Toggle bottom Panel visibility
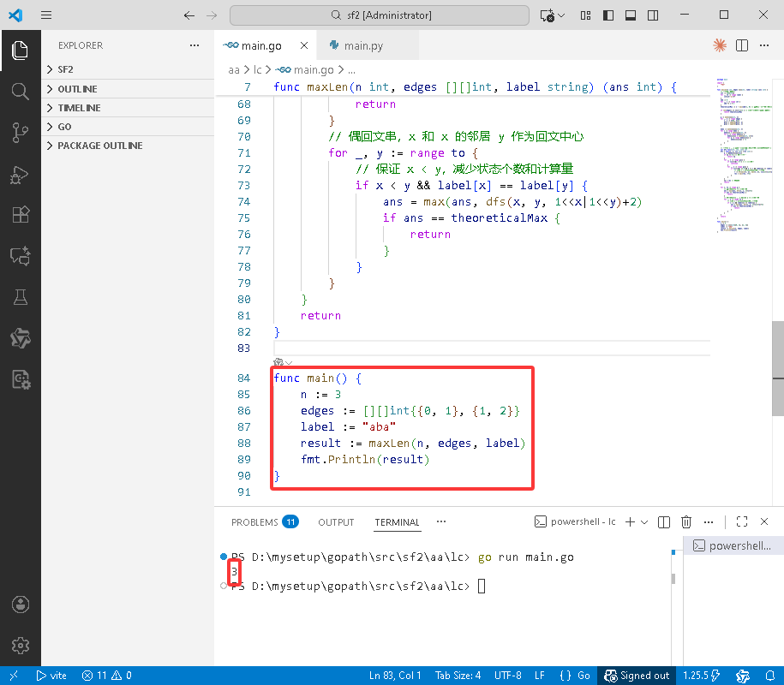Image resolution: width=784 pixels, height=685 pixels. point(631,15)
